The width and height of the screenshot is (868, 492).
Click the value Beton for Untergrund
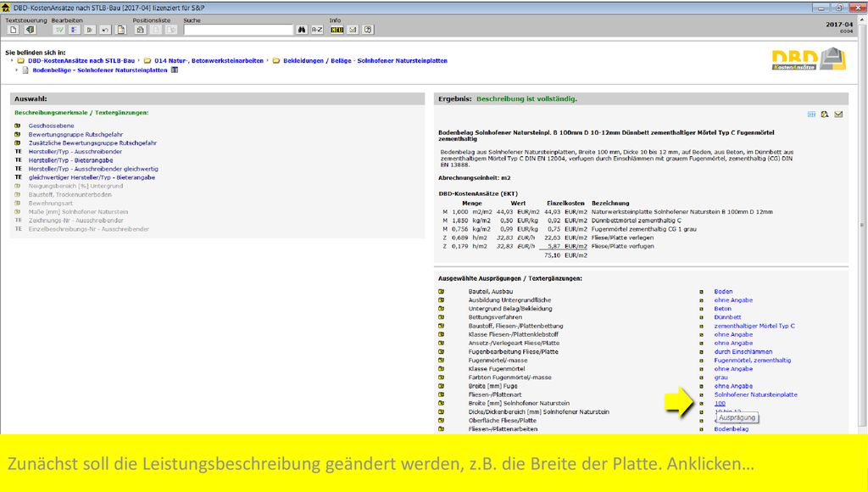(x=722, y=309)
